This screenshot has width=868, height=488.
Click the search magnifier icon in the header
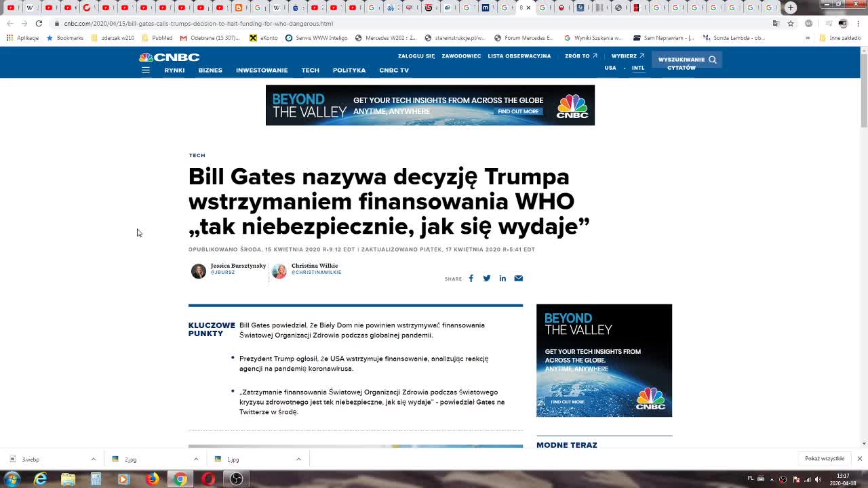[712, 60]
